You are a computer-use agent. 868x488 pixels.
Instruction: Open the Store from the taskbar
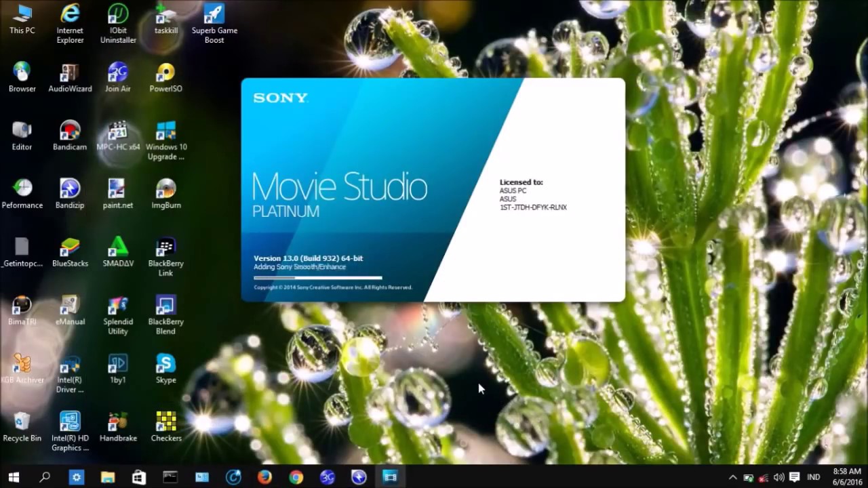coord(139,477)
